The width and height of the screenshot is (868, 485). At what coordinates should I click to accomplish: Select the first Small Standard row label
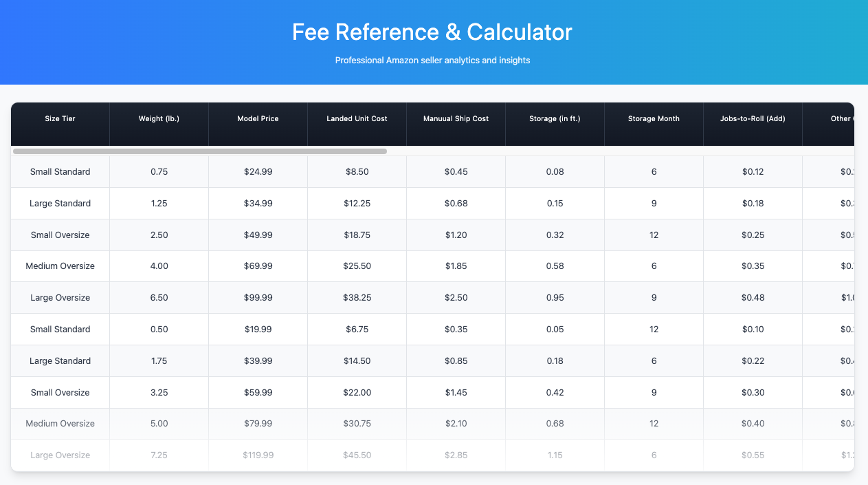(60, 172)
